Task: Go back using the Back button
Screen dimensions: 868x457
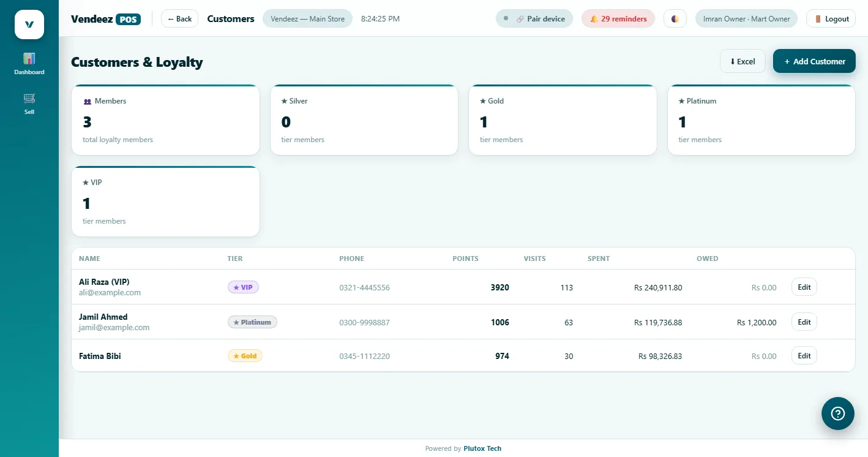Action: [179, 19]
